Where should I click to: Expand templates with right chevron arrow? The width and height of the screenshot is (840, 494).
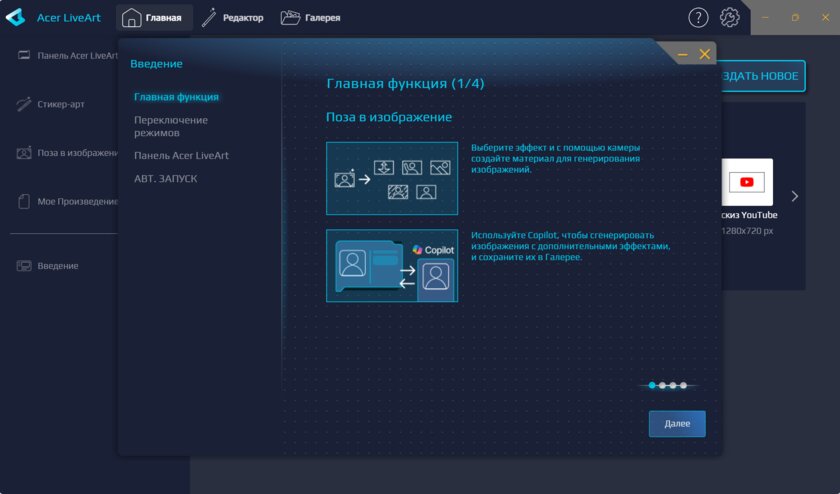[x=795, y=196]
